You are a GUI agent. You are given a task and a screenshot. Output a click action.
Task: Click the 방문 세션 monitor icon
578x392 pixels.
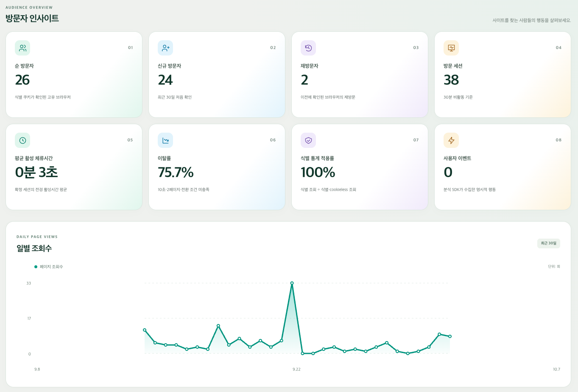451,48
